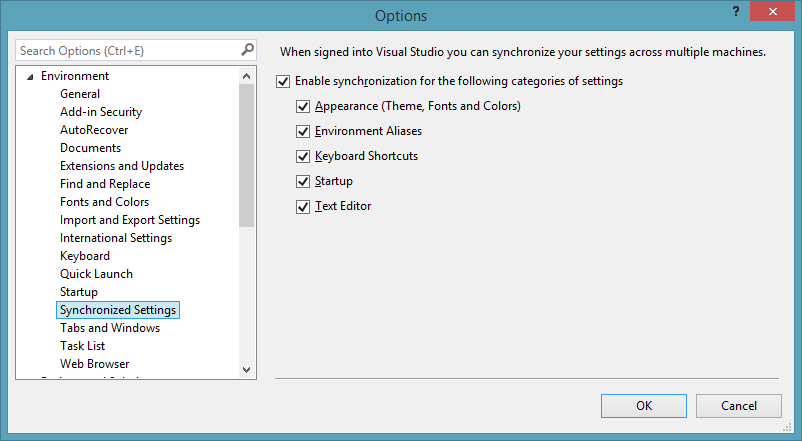Focus the Search Options input field

pyautogui.click(x=127, y=50)
